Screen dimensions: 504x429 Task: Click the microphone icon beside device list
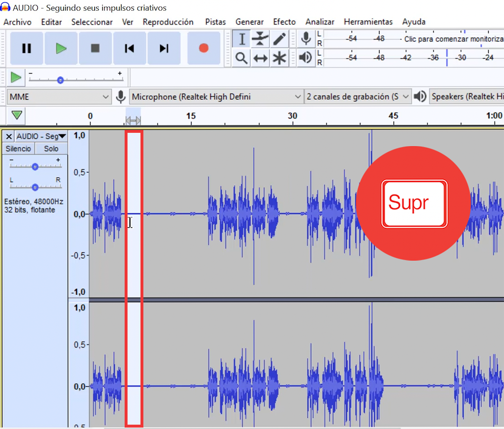coord(121,97)
